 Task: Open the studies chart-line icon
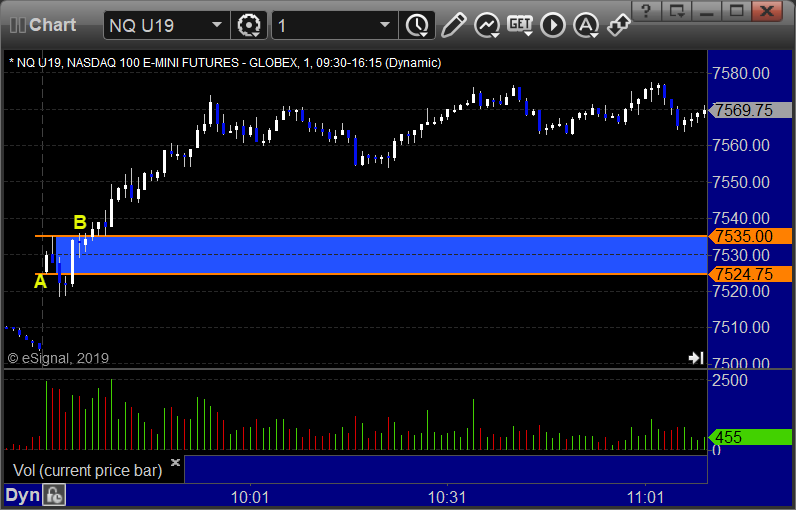486,25
